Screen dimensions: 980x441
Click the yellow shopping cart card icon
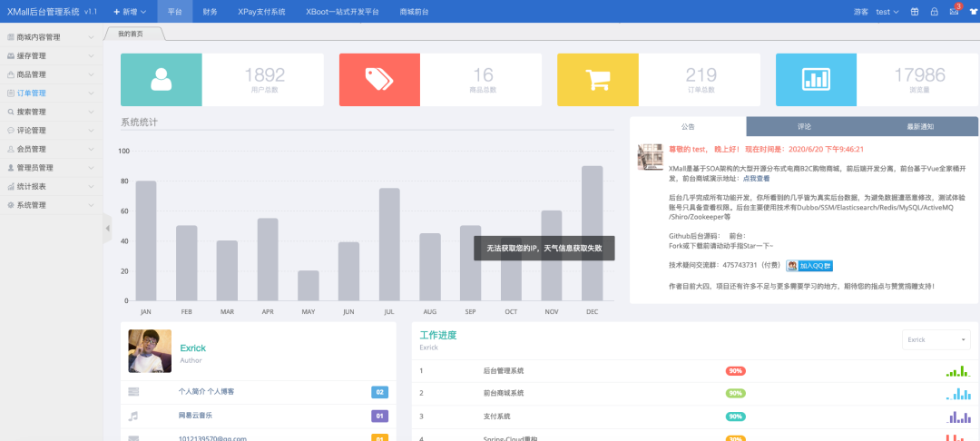tap(598, 80)
